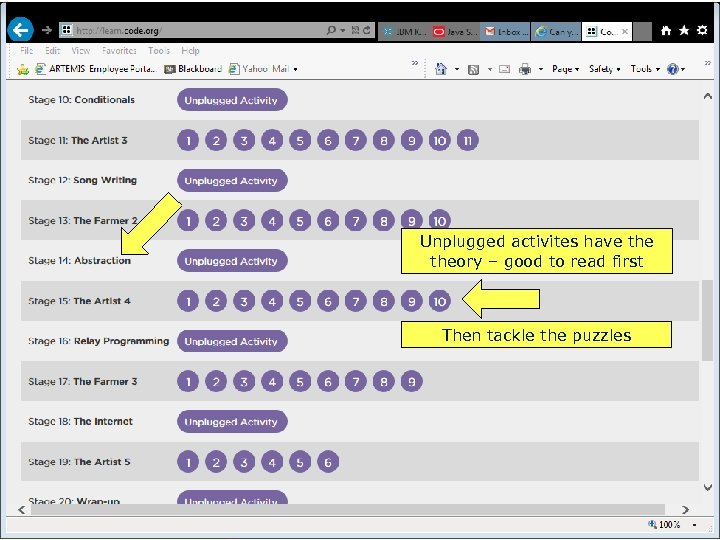Screen dimensions: 720x540
Task: Click command bar Home icon
Action: click(x=441, y=69)
